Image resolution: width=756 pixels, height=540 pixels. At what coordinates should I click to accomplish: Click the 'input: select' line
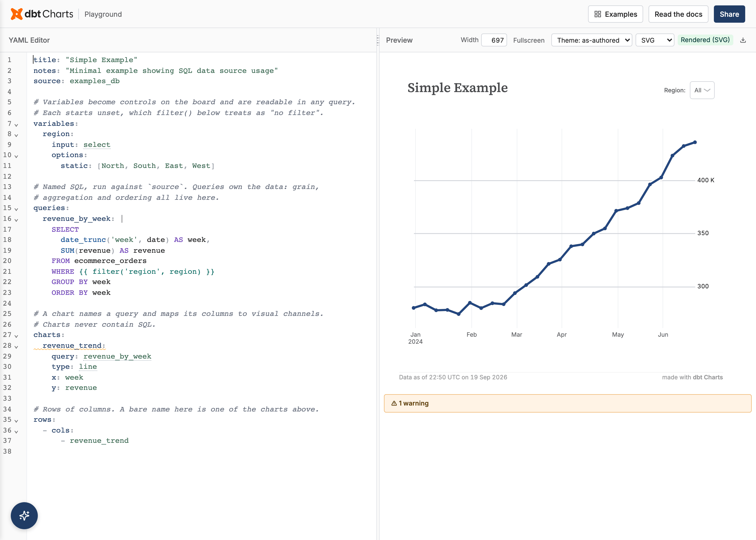click(81, 145)
